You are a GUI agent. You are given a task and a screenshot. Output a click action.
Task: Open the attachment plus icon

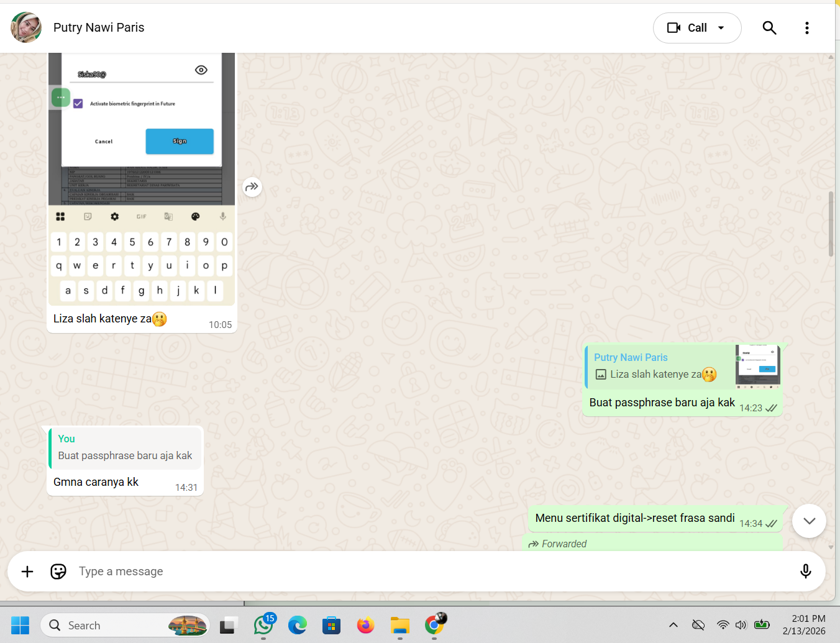click(x=27, y=572)
